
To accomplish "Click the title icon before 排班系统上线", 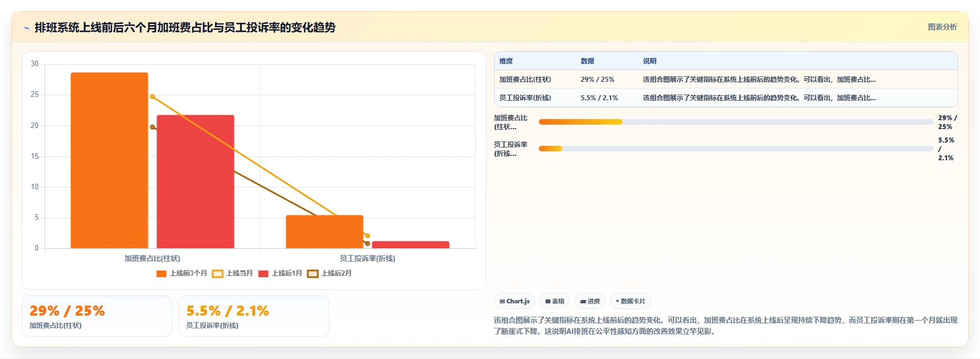I will (x=26, y=28).
